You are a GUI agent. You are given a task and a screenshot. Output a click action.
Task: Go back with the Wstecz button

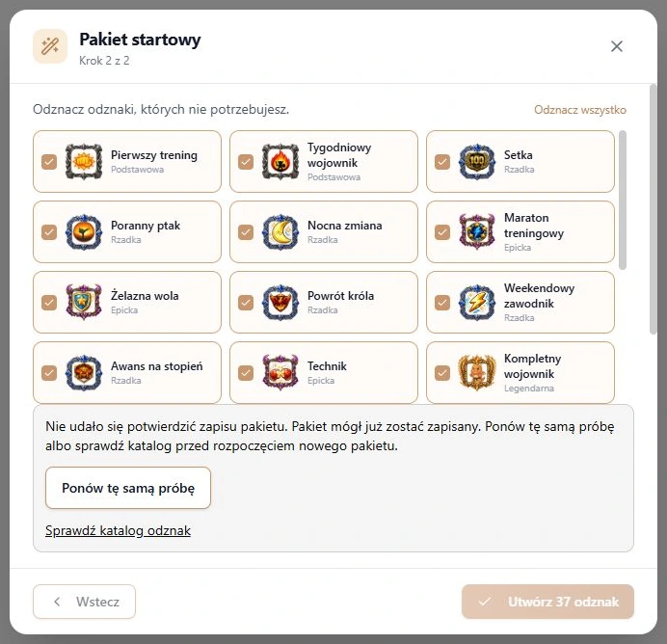coord(84,602)
